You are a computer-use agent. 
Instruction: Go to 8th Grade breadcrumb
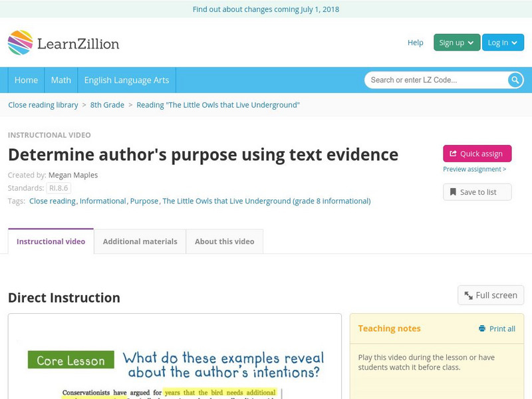tap(107, 105)
